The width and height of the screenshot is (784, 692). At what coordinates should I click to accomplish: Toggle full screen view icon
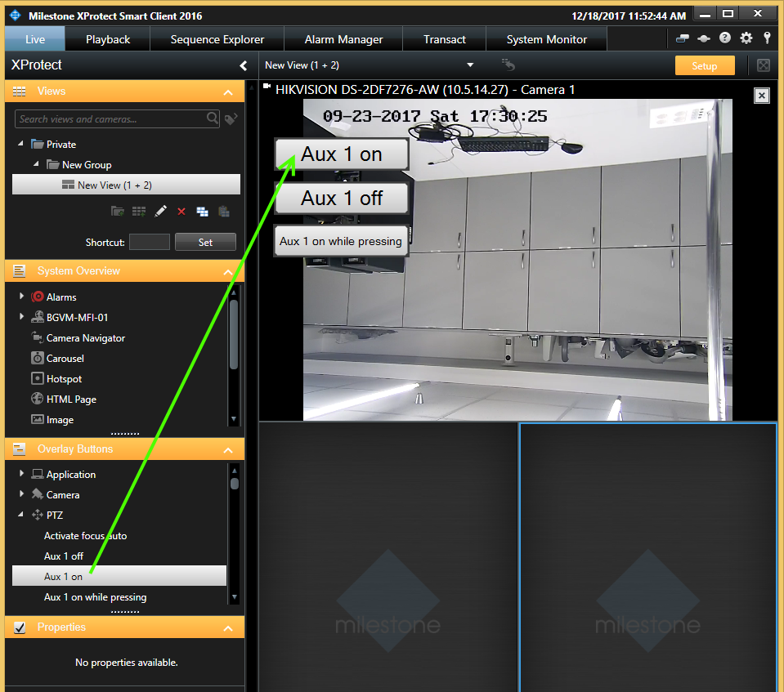(x=764, y=65)
